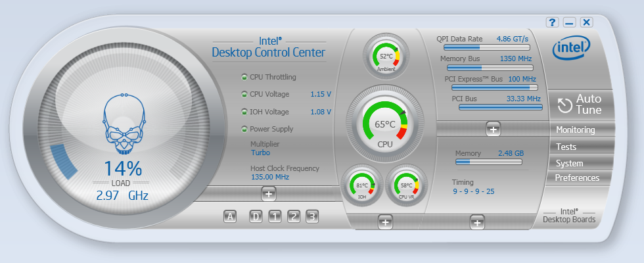Viewport: 644px width, 263px height.
Task: Minimize the Desktop Control Center window
Action: pyautogui.click(x=569, y=22)
